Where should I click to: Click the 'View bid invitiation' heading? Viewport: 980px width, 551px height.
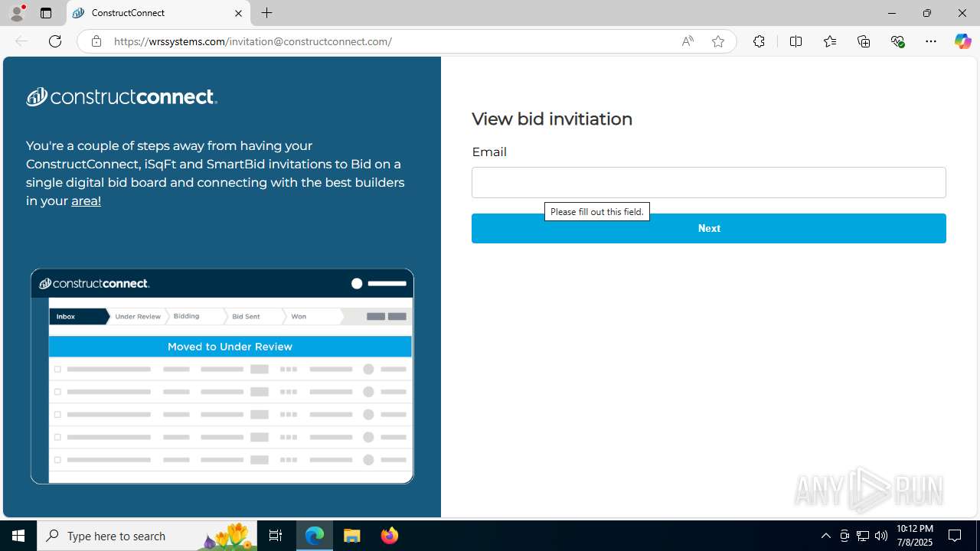552,119
